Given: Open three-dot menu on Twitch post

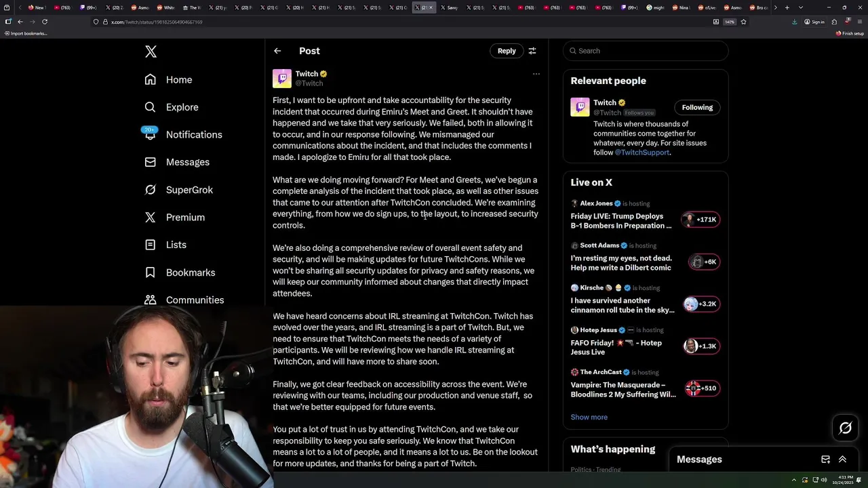Looking at the screenshot, I should pos(536,74).
